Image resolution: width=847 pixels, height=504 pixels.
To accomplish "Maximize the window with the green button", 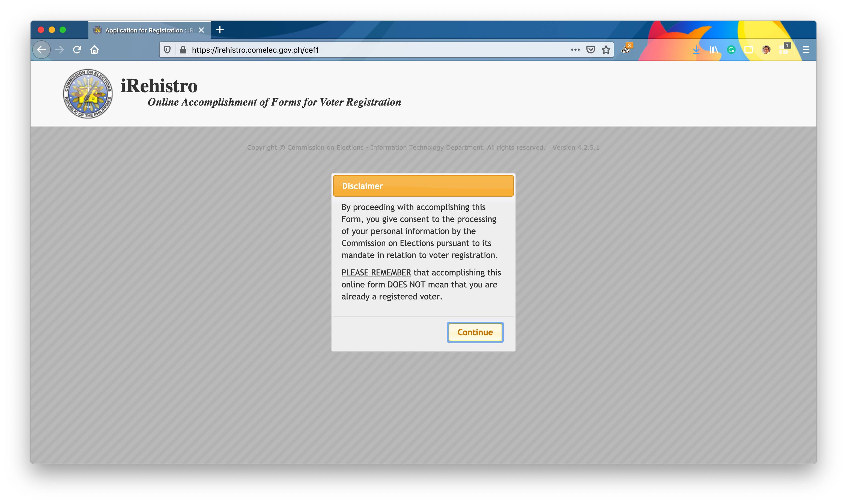I will tap(62, 30).
